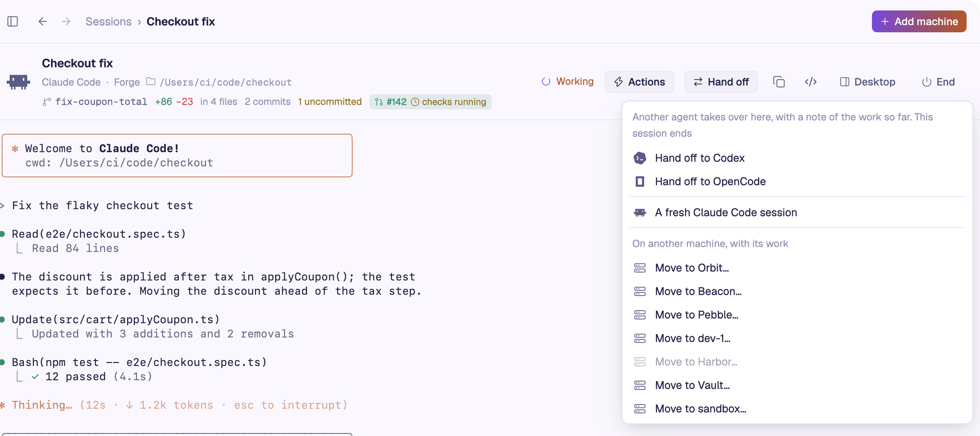Viewport: 980px width, 436px height.
Task: Choose A fresh Claude Code session
Action: pos(797,213)
